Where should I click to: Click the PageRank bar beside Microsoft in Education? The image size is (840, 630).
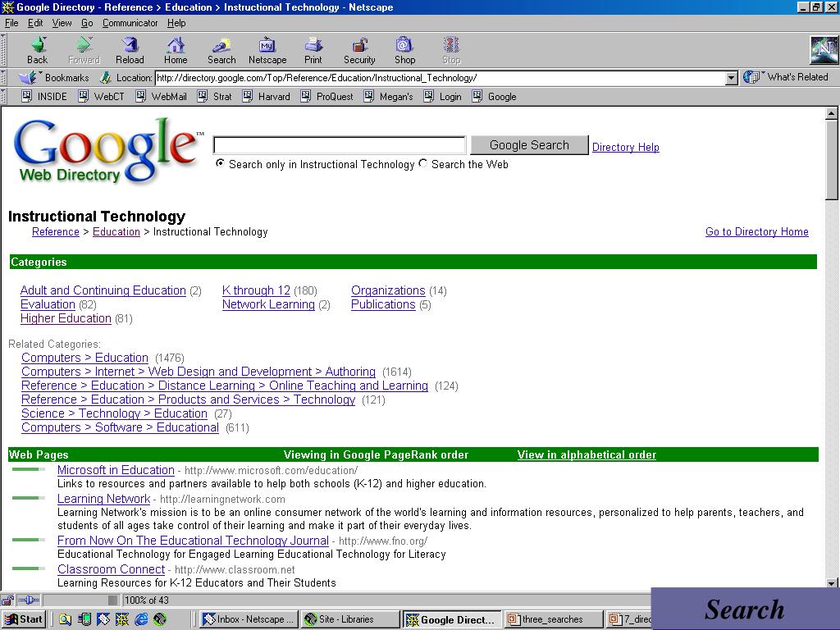[x=29, y=469]
